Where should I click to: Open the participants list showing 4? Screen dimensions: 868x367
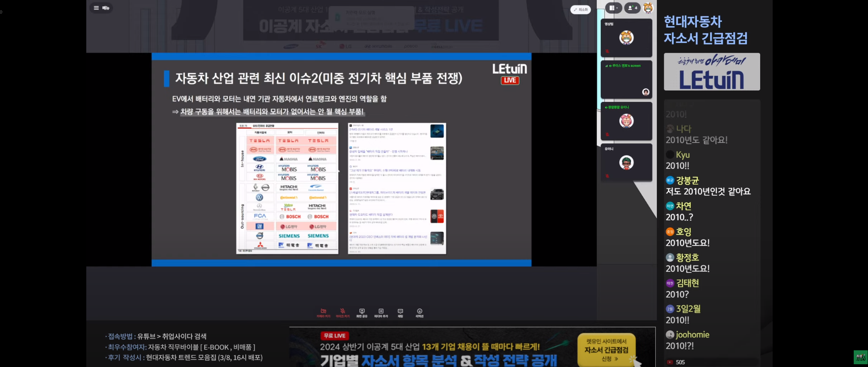[632, 8]
